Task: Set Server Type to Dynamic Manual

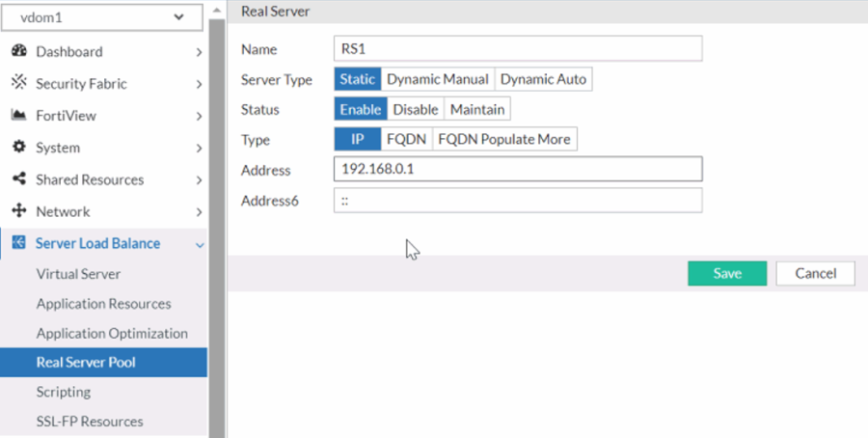Action: coord(438,79)
